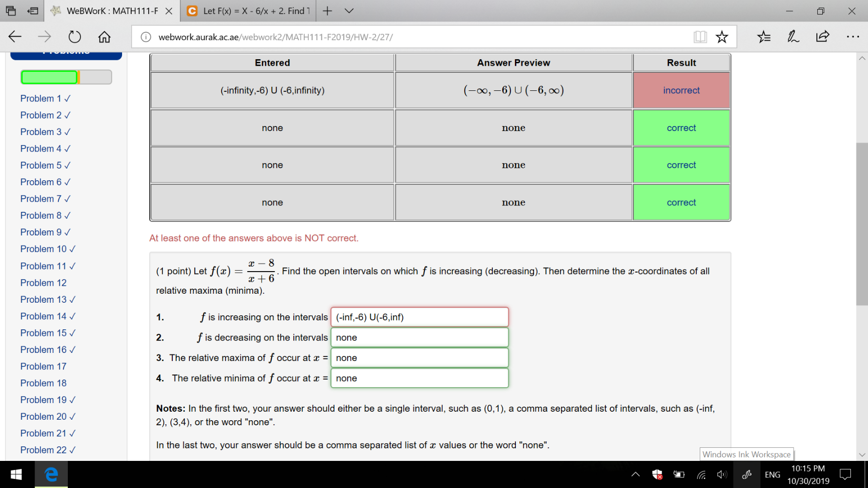Screen dimensions: 868x488
Task: Switch to the Chegg tab
Action: click(x=246, y=11)
